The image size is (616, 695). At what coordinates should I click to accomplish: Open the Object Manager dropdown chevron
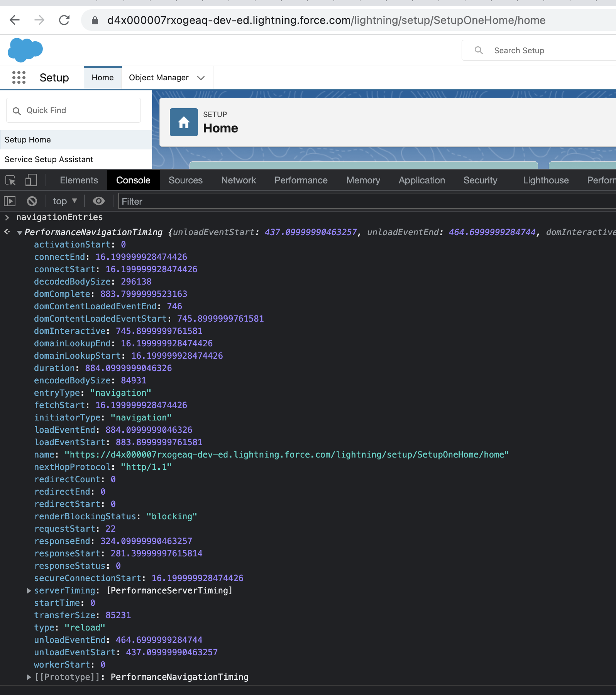(201, 78)
